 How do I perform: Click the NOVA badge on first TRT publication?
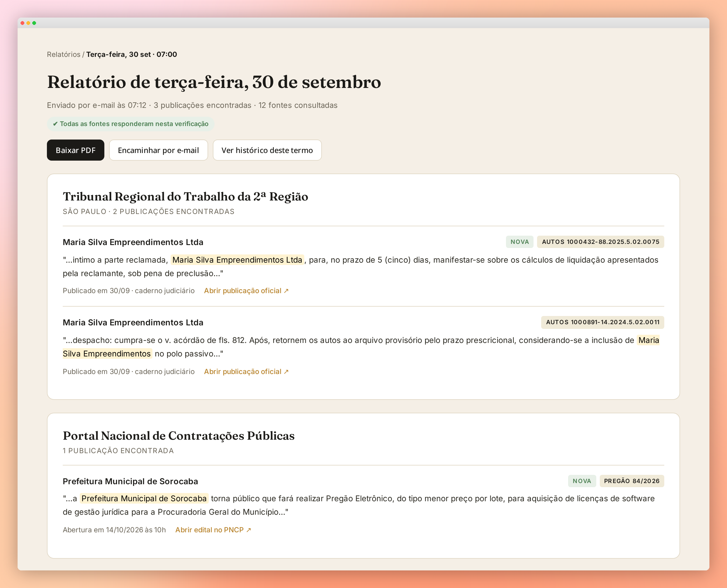(519, 242)
